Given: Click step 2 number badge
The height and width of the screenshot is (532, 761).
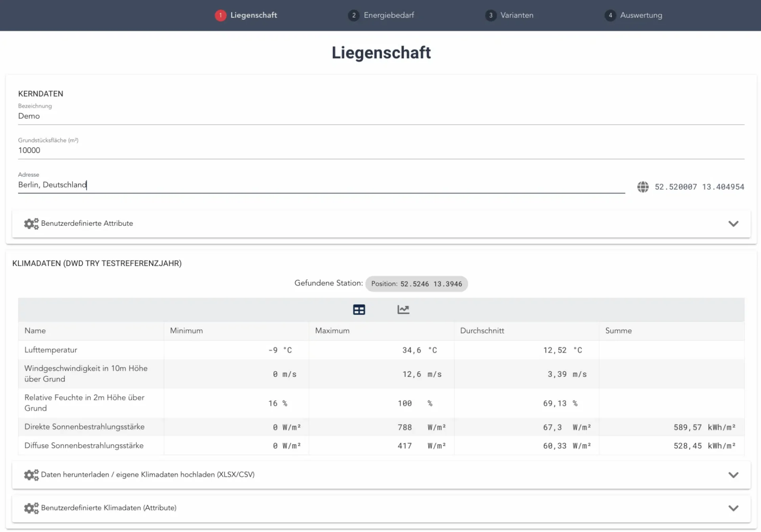Looking at the screenshot, I should 354,15.
